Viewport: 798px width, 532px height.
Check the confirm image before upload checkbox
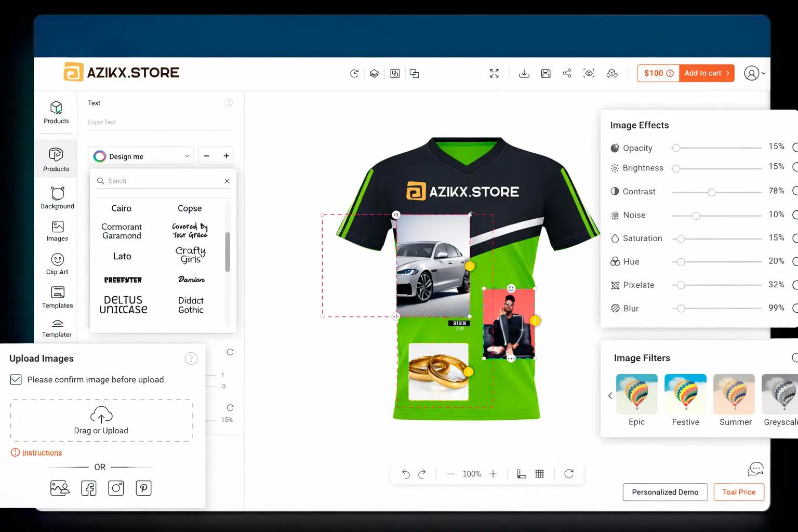[x=16, y=379]
